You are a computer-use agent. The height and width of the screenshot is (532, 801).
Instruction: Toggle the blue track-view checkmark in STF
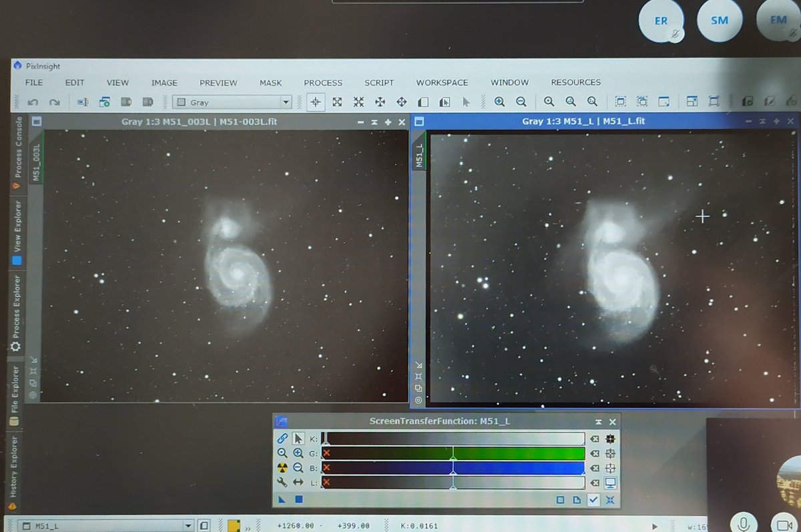[593, 499]
